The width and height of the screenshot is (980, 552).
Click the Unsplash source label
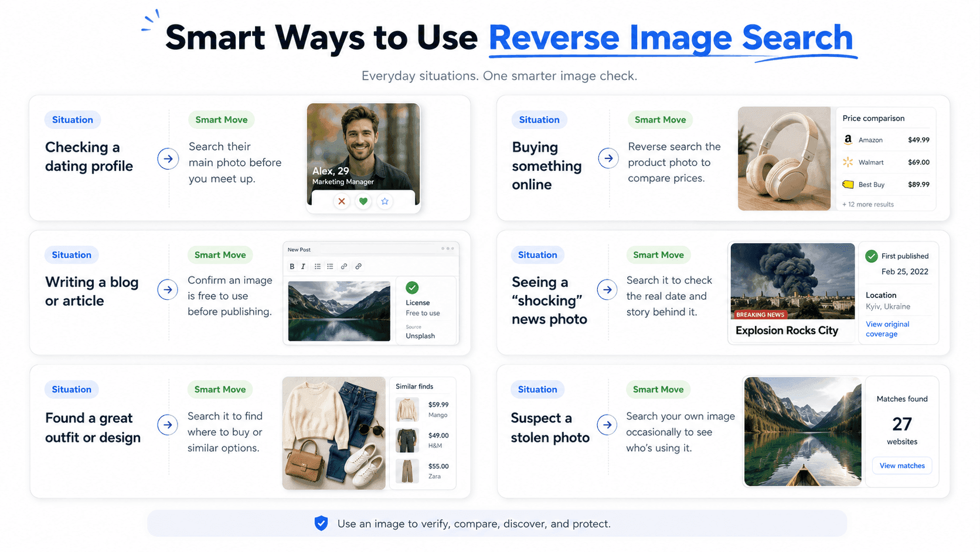tap(420, 336)
